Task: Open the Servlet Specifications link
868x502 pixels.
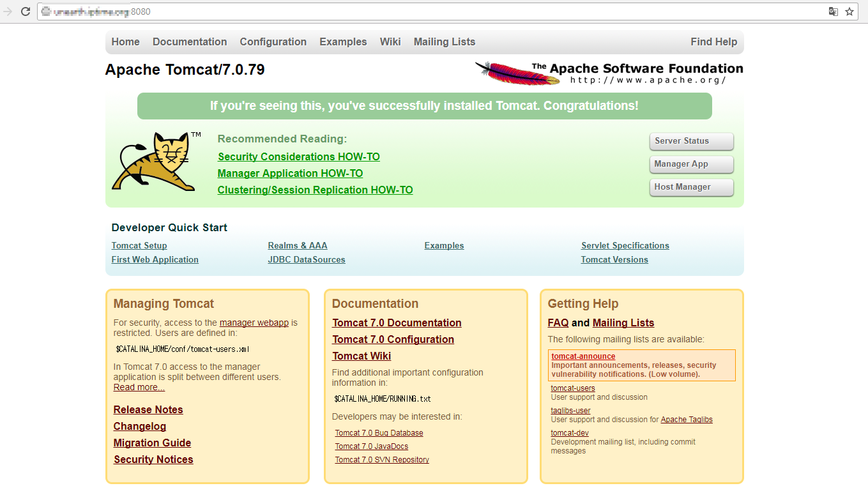Action: [x=625, y=246]
